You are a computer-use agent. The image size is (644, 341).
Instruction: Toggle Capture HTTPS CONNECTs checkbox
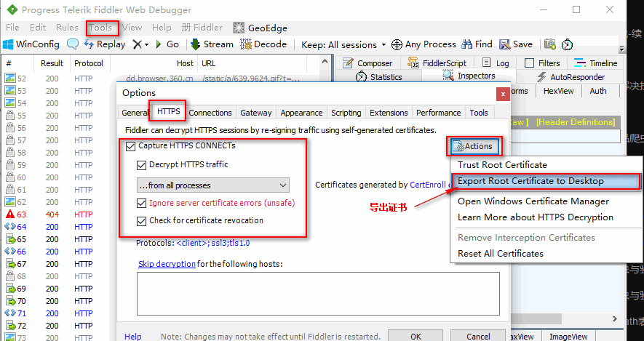[130, 146]
